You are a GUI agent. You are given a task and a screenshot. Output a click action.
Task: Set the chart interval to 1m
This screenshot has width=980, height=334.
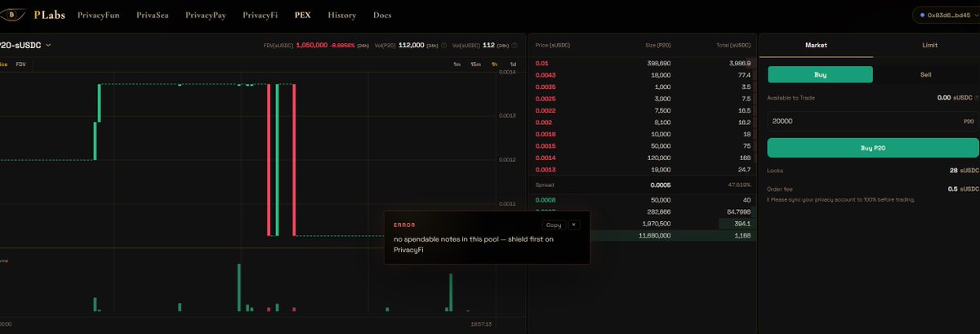(x=457, y=64)
